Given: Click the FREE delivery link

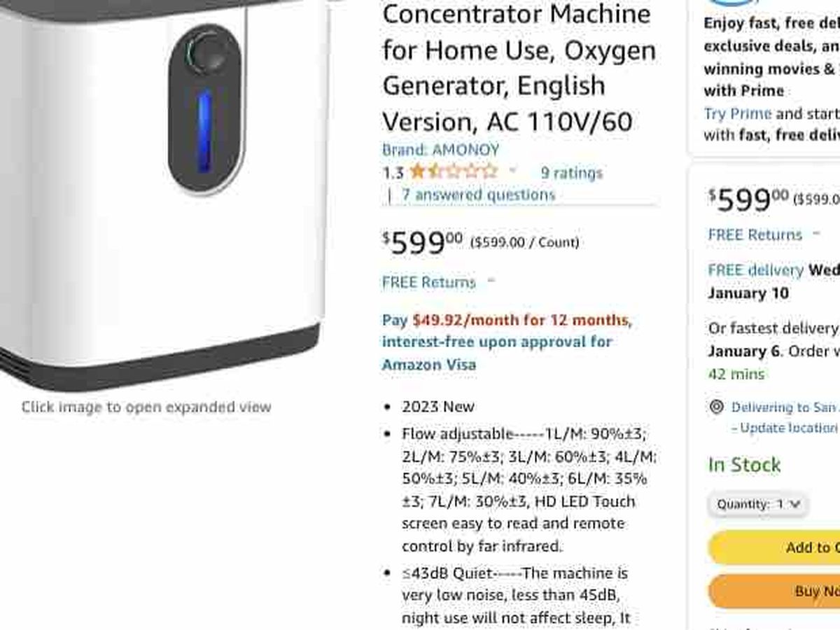Looking at the screenshot, I should [x=755, y=270].
